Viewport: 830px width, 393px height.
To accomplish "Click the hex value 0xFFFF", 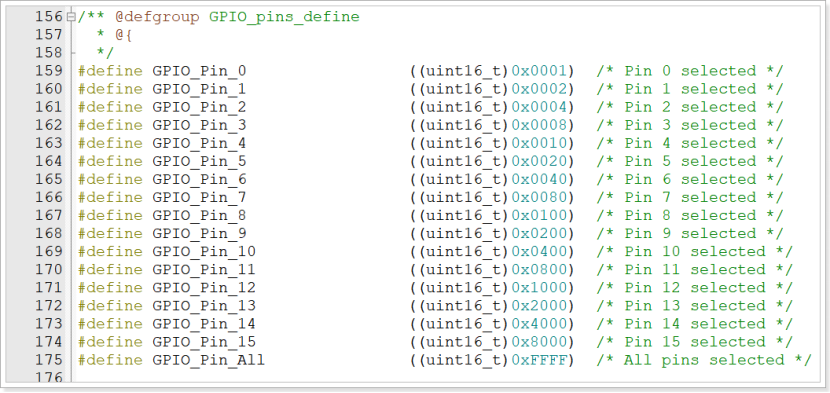I will pyautogui.click(x=539, y=360).
